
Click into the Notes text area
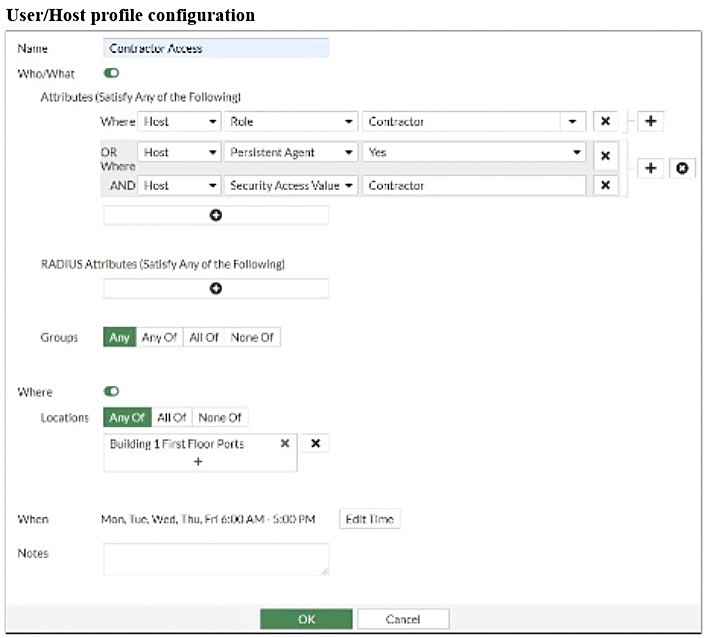[x=215, y=559]
